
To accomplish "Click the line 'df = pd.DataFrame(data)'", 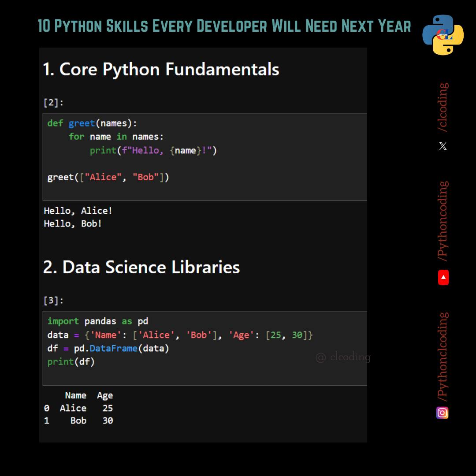I will (x=108, y=348).
